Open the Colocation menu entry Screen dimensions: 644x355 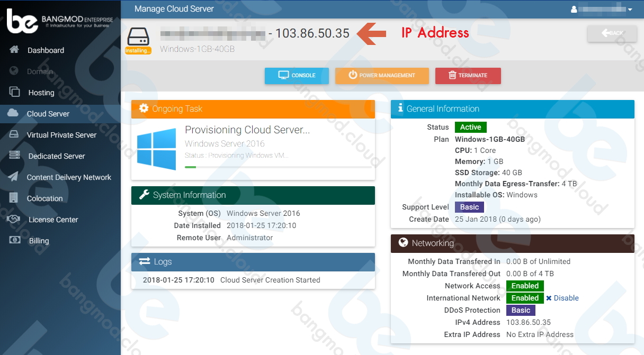pyautogui.click(x=45, y=198)
